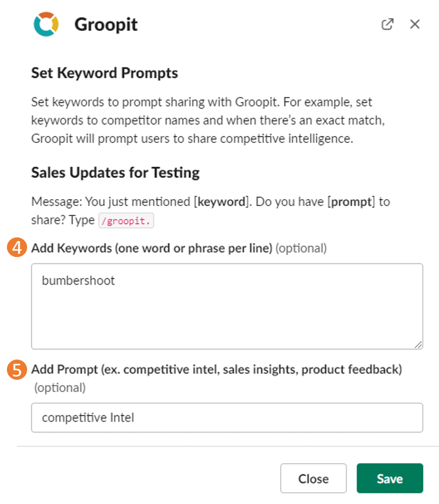Image resolution: width=439 pixels, height=504 pixels.
Task: Click the Close button
Action: pyautogui.click(x=313, y=478)
